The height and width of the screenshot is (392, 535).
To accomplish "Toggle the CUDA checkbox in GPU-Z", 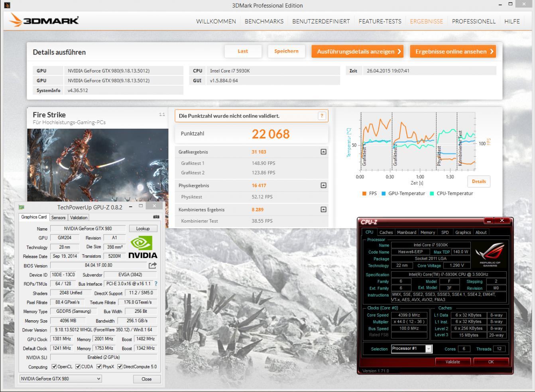I will pos(78,367).
